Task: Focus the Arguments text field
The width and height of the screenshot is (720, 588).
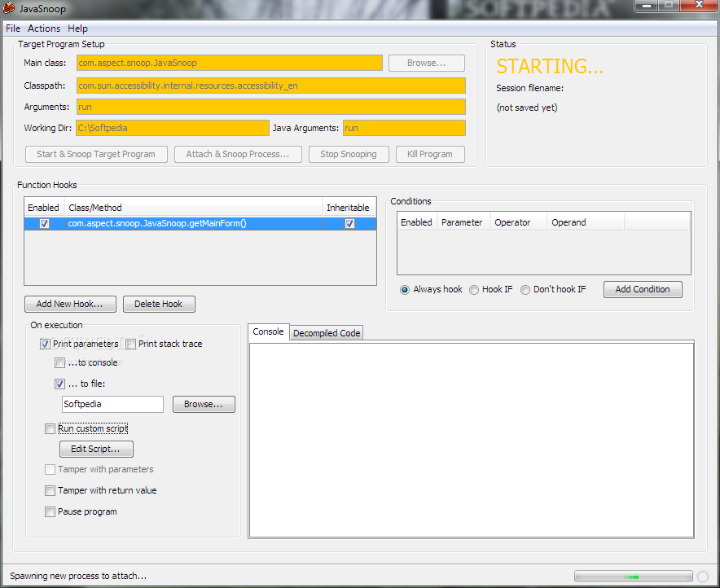Action: (x=271, y=107)
